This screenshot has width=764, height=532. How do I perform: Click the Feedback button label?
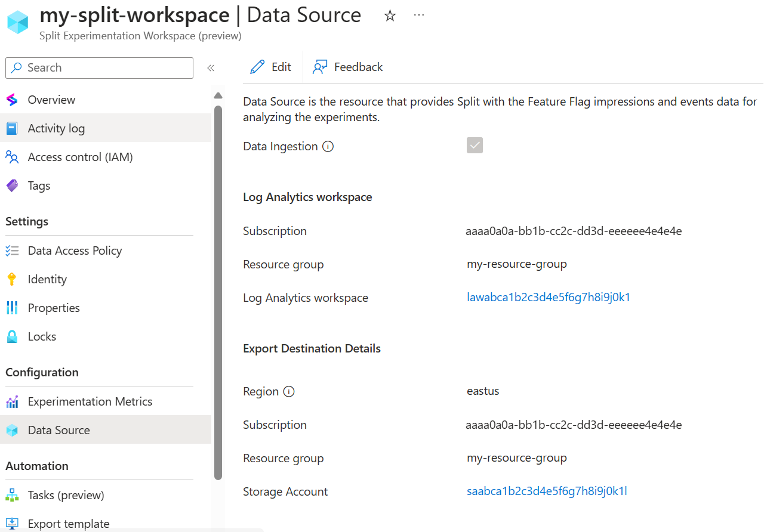(359, 67)
